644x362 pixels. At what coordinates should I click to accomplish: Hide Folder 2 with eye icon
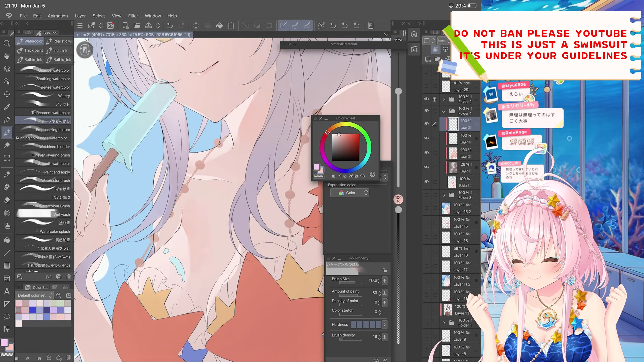click(x=426, y=99)
